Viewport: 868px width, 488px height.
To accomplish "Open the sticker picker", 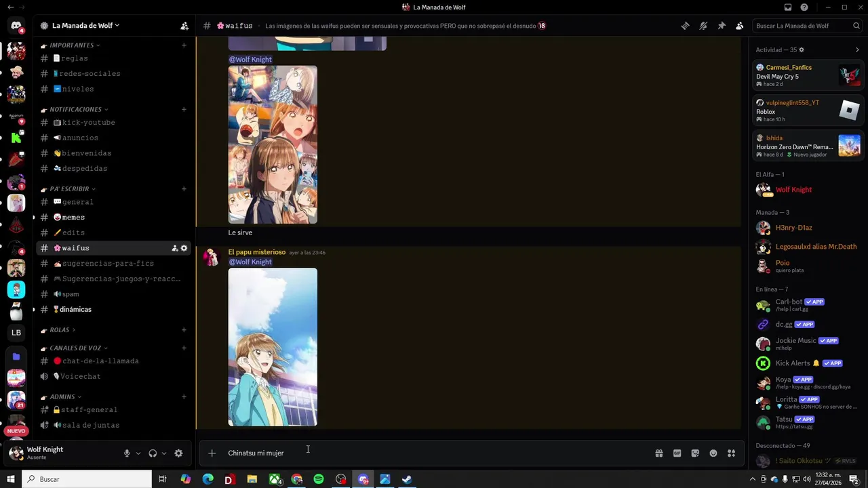I will (695, 453).
